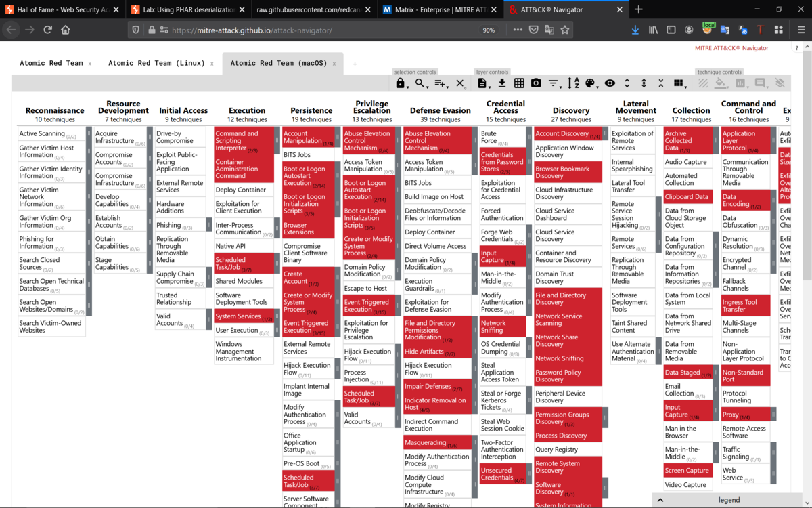The width and height of the screenshot is (812, 508).
Task: Toggle the Firefox sidebar icon
Action: 671,30
